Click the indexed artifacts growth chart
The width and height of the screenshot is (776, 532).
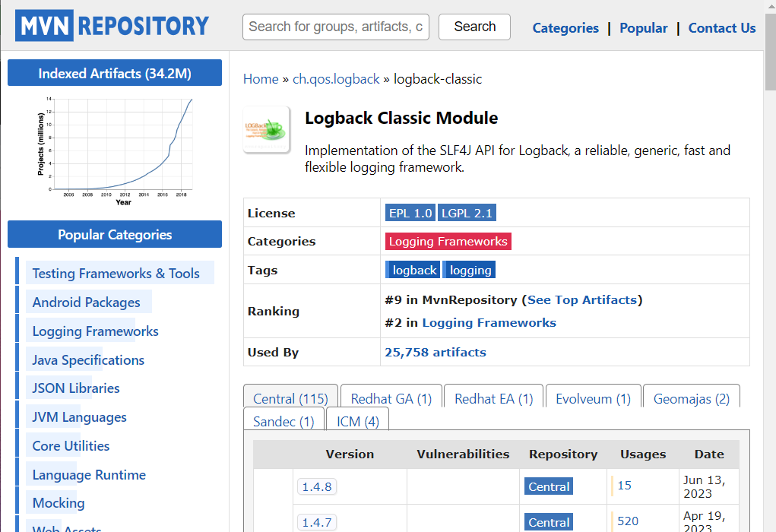click(x=115, y=151)
